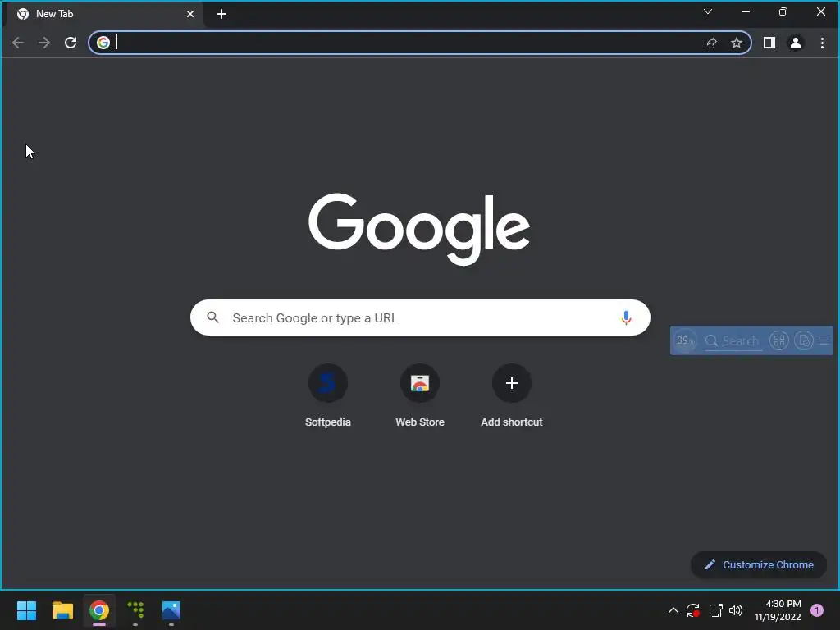Click the floating widget Search field

click(733, 340)
